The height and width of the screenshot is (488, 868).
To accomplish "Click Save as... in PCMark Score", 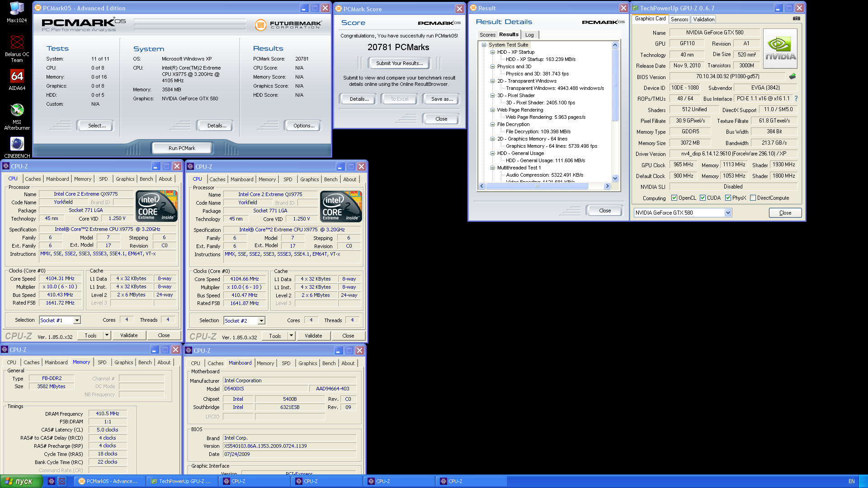I will pos(442,99).
